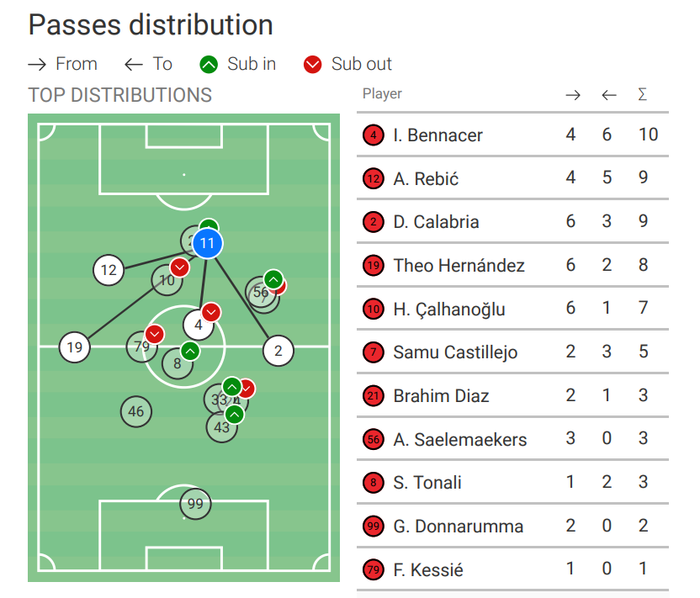
Task: Click goalkeeper 99 node on pitch
Action: pyautogui.click(x=195, y=504)
